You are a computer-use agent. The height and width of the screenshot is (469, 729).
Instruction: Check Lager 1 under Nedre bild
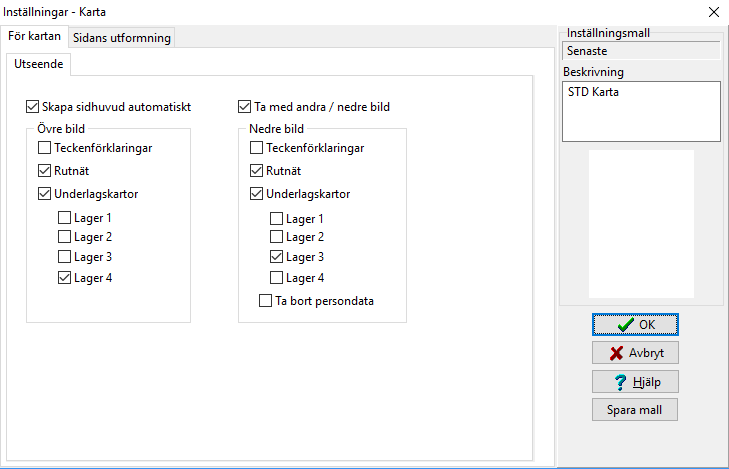tap(276, 218)
